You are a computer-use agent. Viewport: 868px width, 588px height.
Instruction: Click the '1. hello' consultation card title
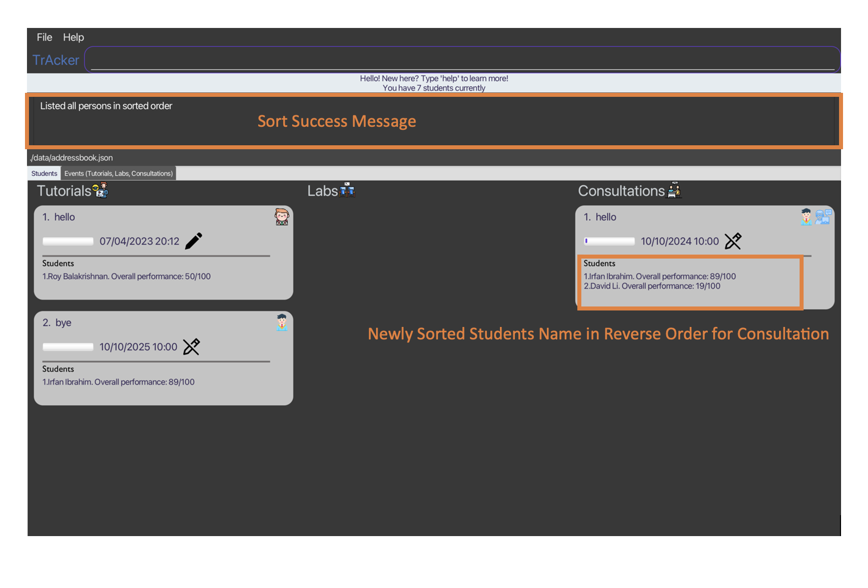(x=600, y=217)
